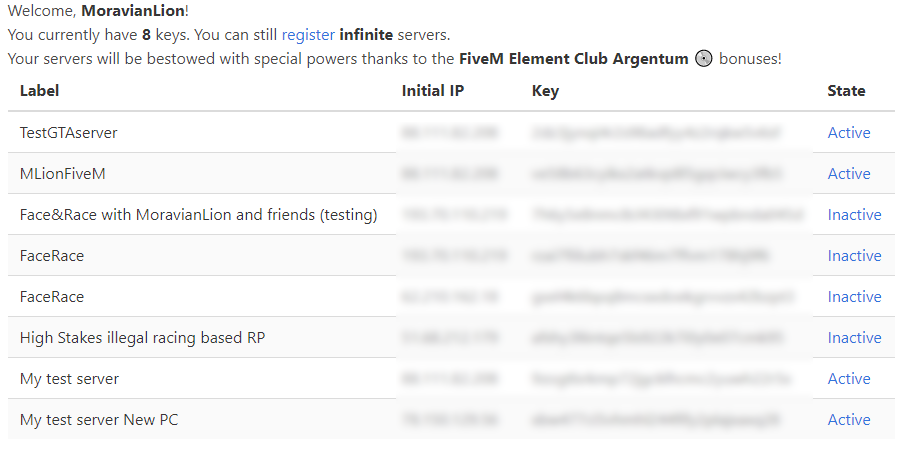
Task: Click Active state for My test server New PC
Action: [848, 420]
